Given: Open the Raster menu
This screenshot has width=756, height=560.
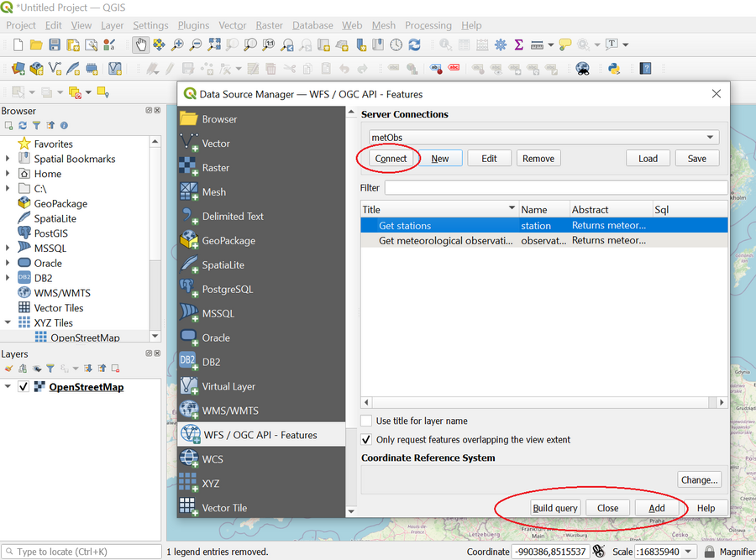Looking at the screenshot, I should (x=269, y=25).
